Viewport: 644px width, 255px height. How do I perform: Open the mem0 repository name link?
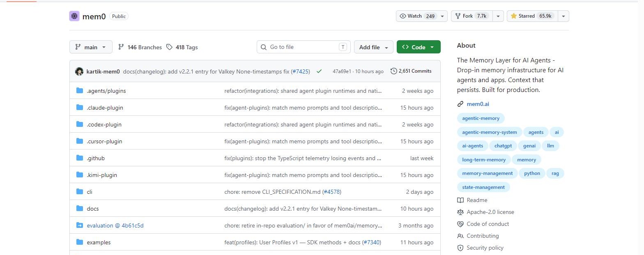click(x=94, y=16)
